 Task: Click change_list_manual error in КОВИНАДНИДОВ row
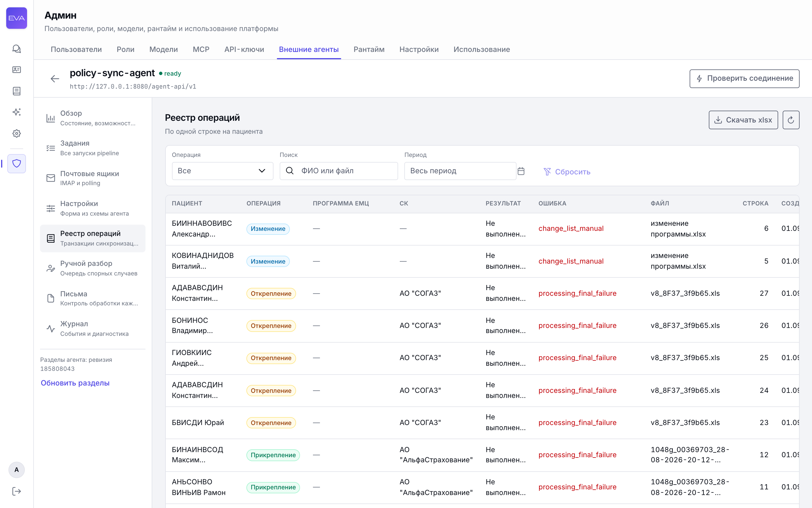(571, 261)
